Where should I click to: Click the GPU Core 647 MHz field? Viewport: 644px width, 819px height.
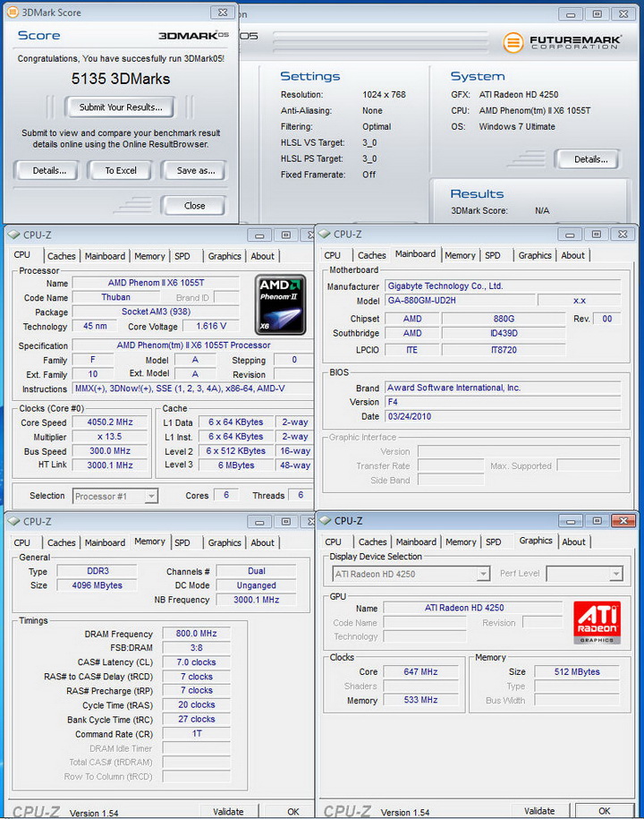[420, 671]
